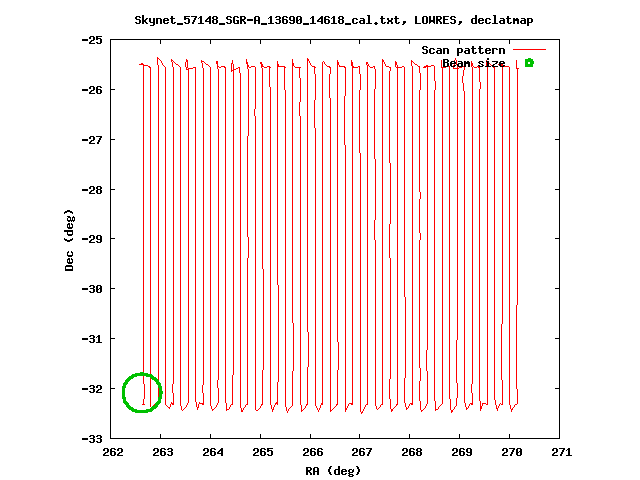This screenshot has width=640, height=480.
Task: Click the green beam size marker in the legend
Action: point(529,63)
